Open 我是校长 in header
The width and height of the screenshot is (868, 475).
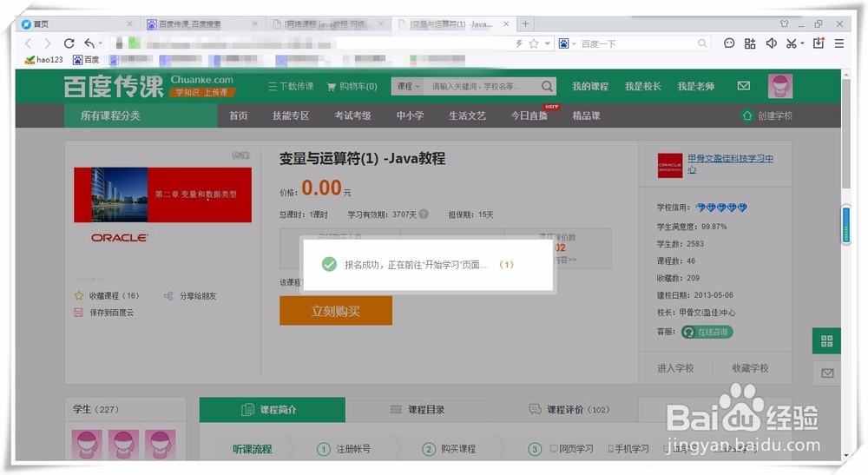click(643, 86)
